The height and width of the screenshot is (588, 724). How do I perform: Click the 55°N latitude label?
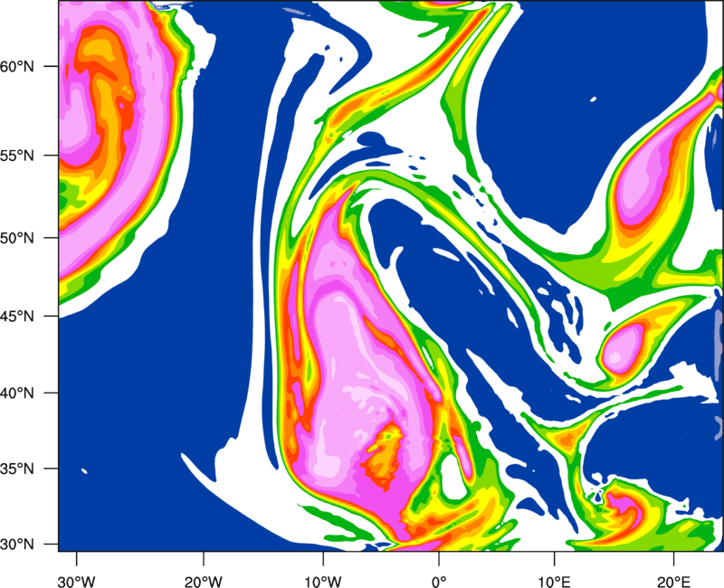click(17, 156)
